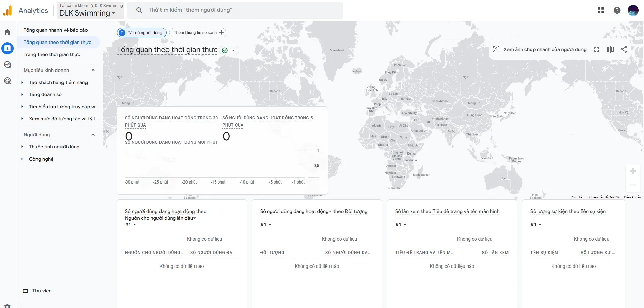Click Phím tắt on map footer
This screenshot has width=644, height=308.
[x=577, y=197]
